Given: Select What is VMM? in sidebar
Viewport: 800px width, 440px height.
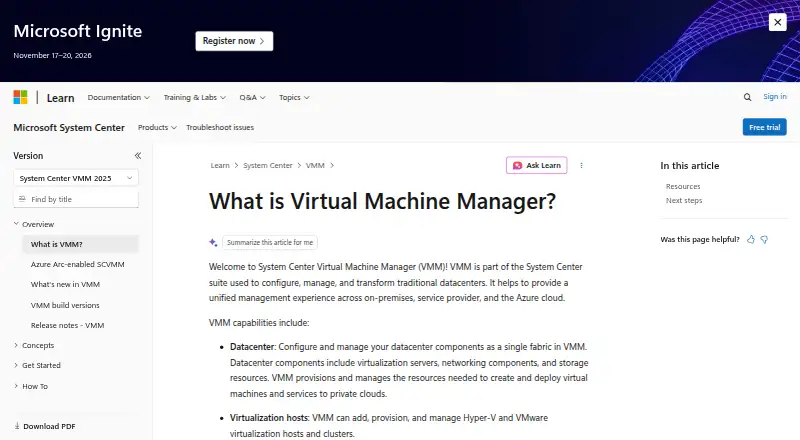Looking at the screenshot, I should [80, 244].
